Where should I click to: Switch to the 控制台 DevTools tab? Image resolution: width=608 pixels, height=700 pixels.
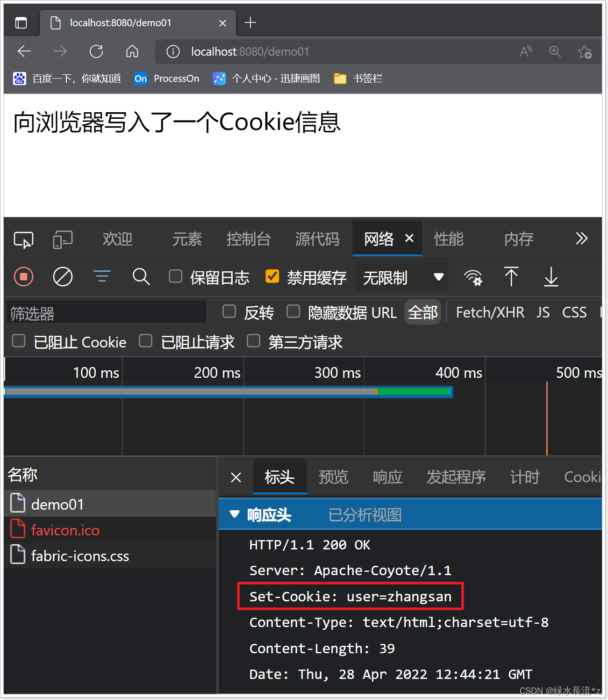pos(249,239)
